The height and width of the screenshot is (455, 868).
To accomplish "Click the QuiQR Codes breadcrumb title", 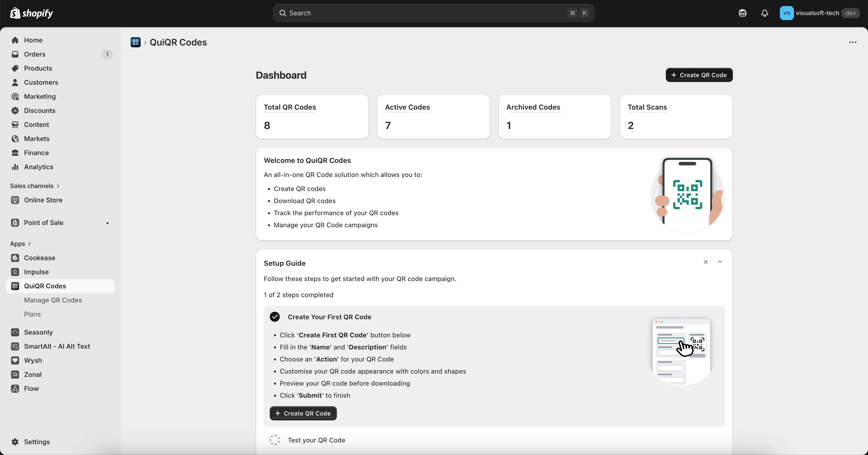I will (x=178, y=42).
